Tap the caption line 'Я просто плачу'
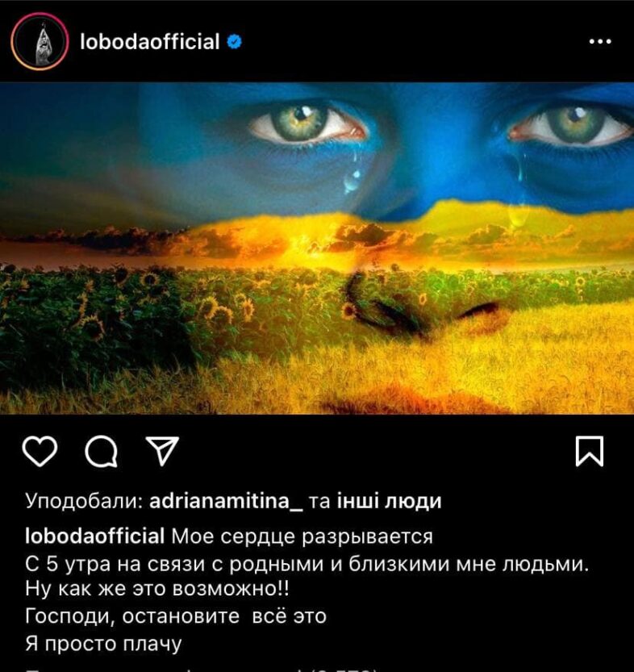 [x=103, y=644]
